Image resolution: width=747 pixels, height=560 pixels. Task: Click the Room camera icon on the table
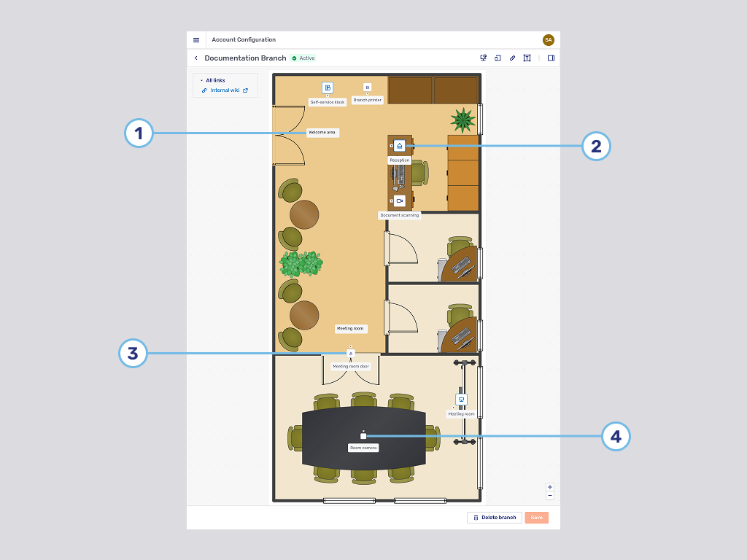362,435
